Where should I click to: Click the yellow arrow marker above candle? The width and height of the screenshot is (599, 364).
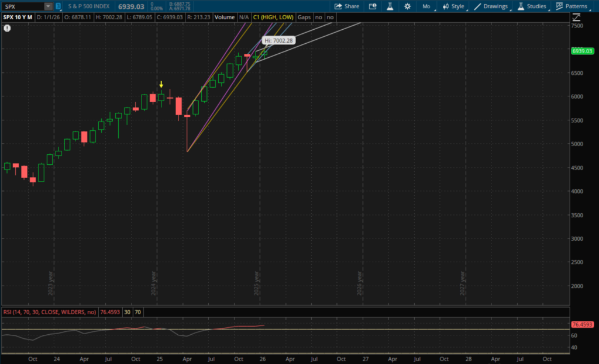(161, 85)
